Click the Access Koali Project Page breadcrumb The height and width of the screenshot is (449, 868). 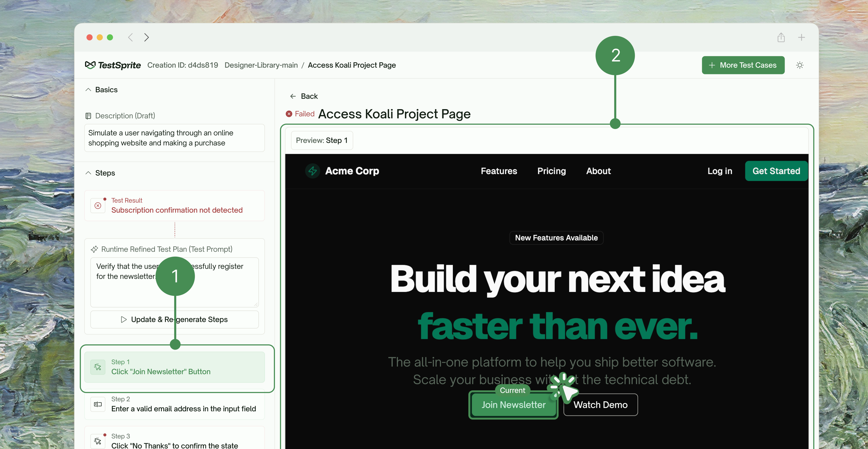coord(352,65)
